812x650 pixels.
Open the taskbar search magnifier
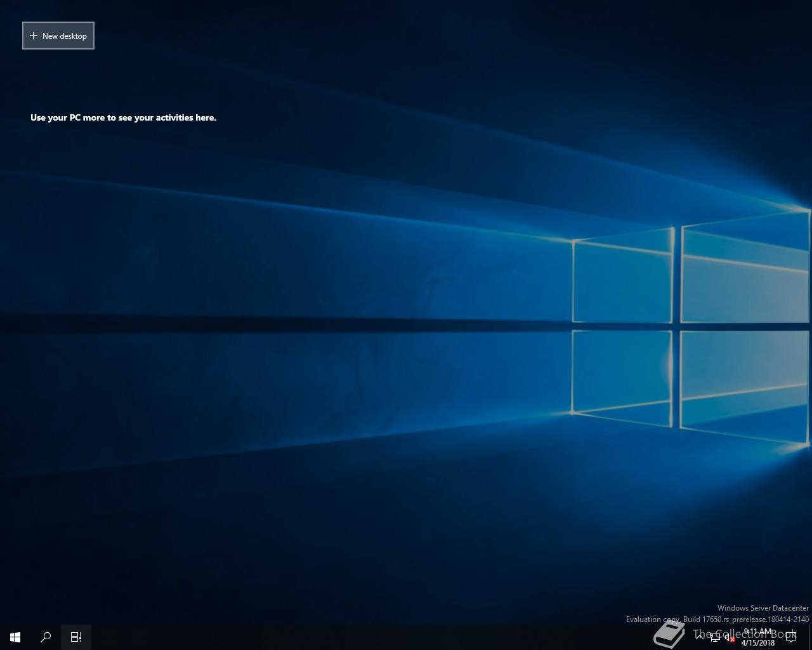(46, 637)
